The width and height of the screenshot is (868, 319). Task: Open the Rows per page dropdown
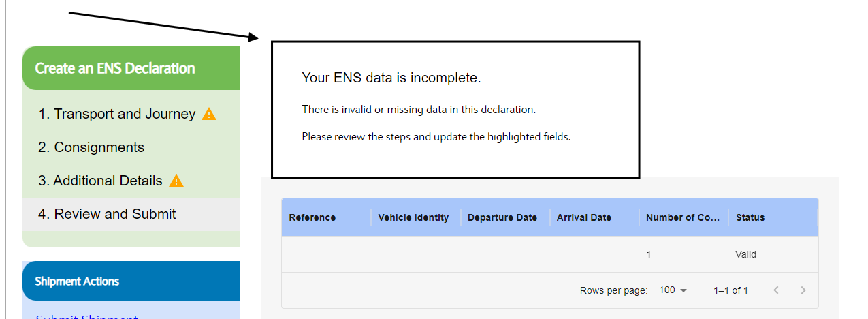(x=673, y=290)
